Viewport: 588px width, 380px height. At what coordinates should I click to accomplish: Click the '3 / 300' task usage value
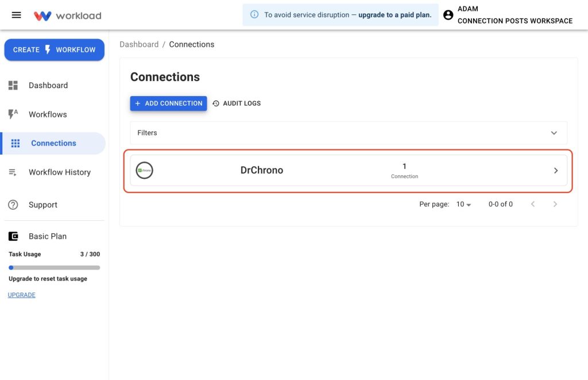(90, 254)
